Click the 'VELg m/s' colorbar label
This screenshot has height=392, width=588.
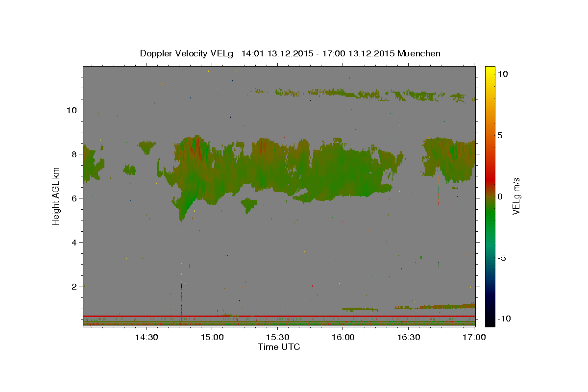[x=516, y=196]
